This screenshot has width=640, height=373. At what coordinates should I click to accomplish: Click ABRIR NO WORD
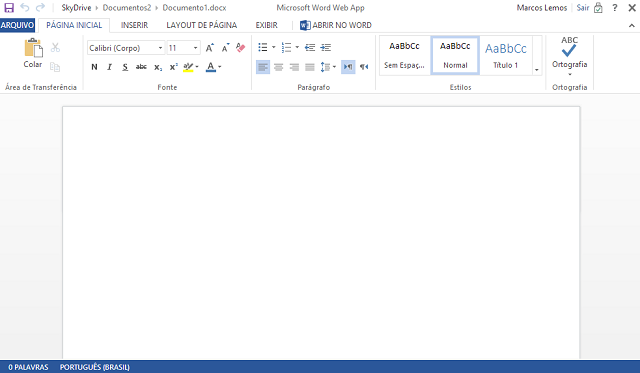tap(342, 25)
